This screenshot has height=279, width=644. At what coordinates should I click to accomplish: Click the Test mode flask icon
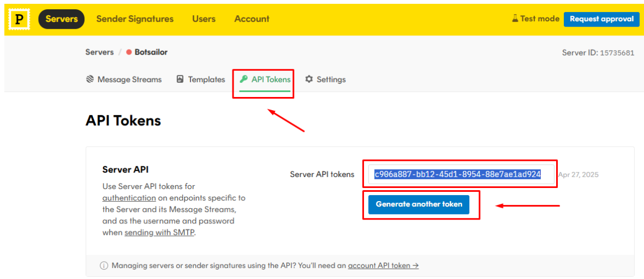tap(515, 19)
